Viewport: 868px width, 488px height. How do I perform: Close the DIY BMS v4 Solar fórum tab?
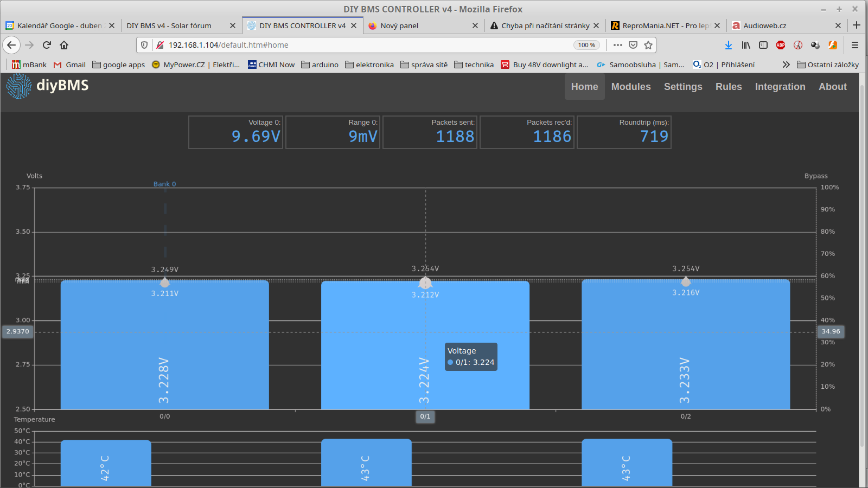coord(233,25)
